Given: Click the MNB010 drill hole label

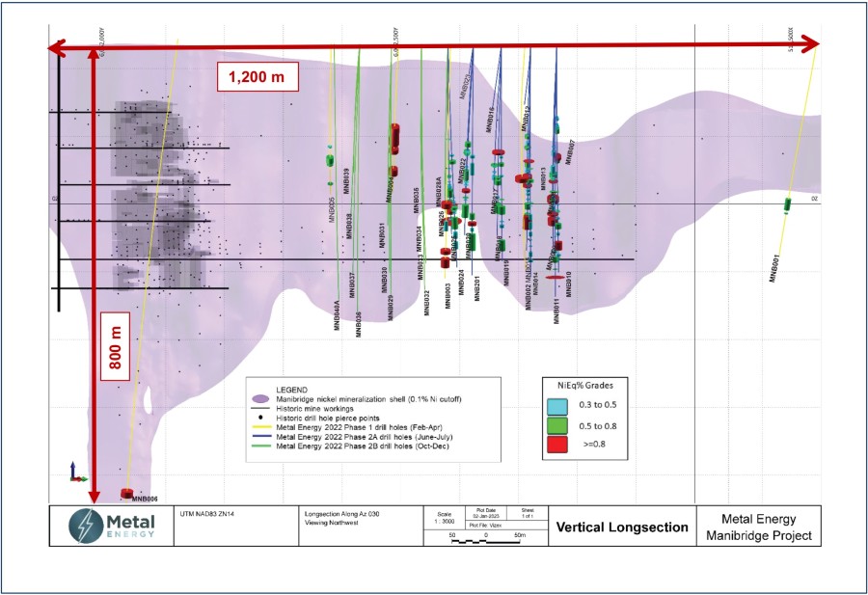Looking at the screenshot, I should (568, 284).
